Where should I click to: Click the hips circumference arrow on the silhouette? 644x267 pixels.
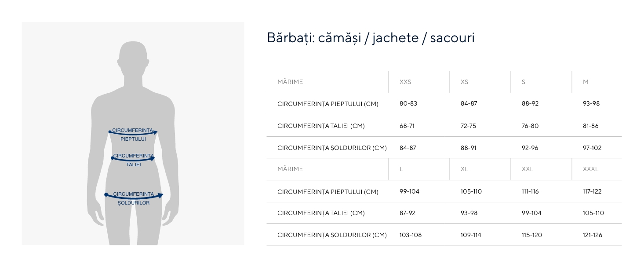tap(134, 197)
